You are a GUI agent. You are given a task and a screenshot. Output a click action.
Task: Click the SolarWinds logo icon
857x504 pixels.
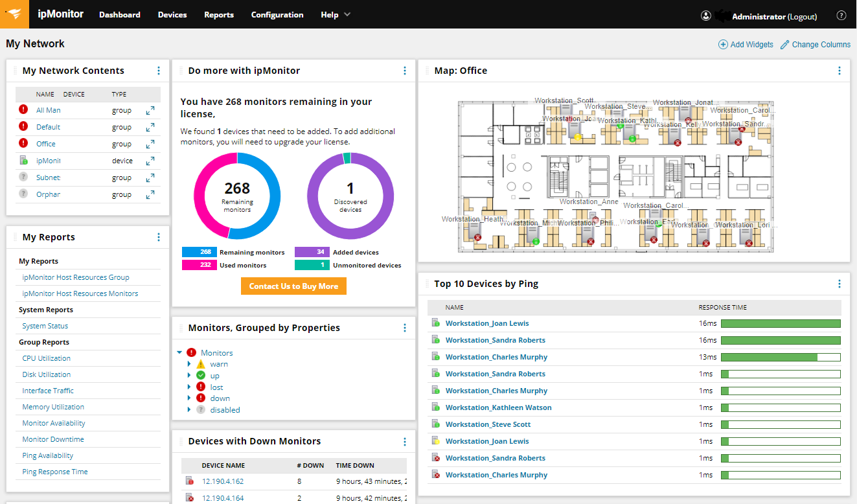14,14
